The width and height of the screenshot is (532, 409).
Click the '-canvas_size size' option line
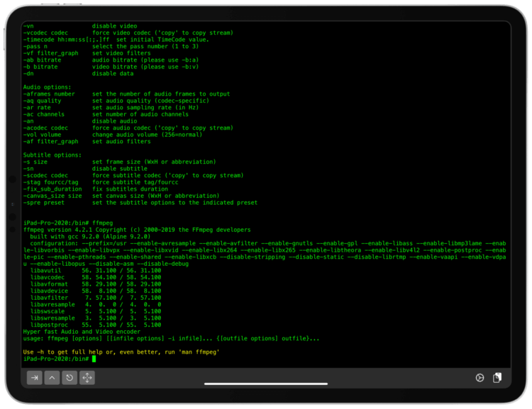pos(121,196)
